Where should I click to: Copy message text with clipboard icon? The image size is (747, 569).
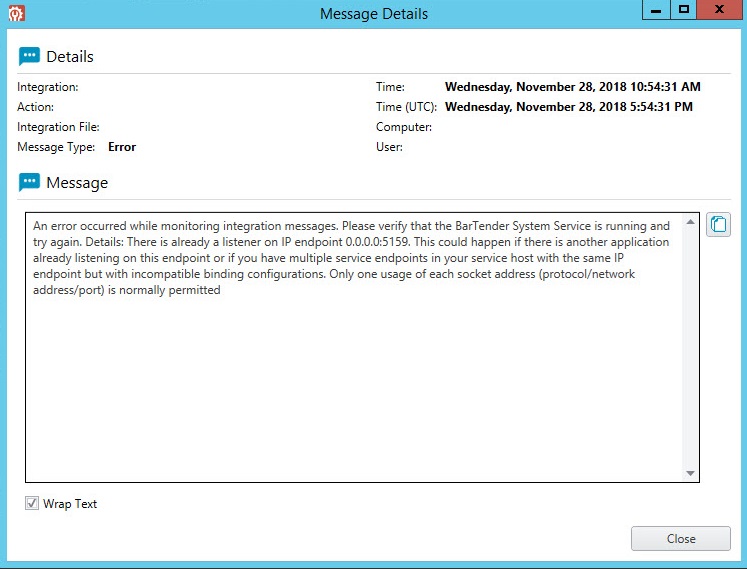(x=718, y=224)
